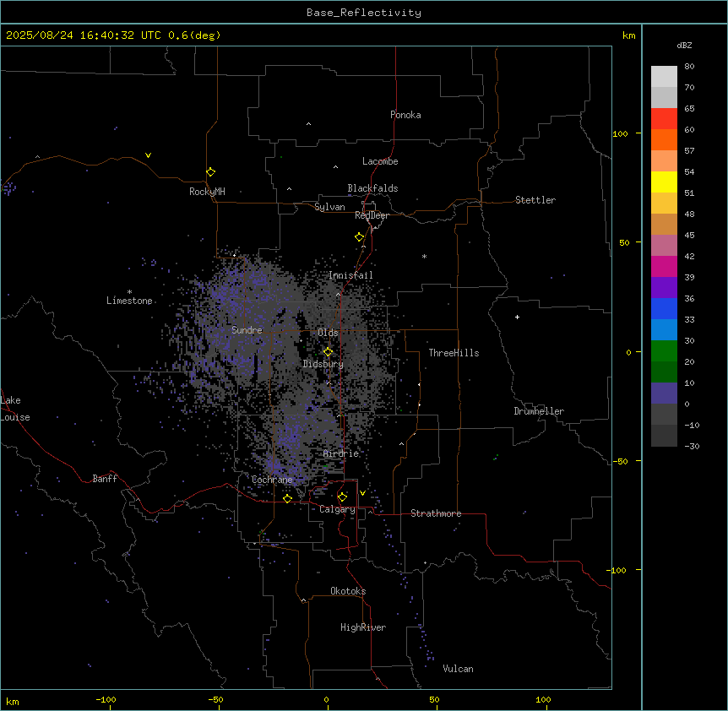Click the Cochrane town label
The image size is (728, 711).
(272, 480)
